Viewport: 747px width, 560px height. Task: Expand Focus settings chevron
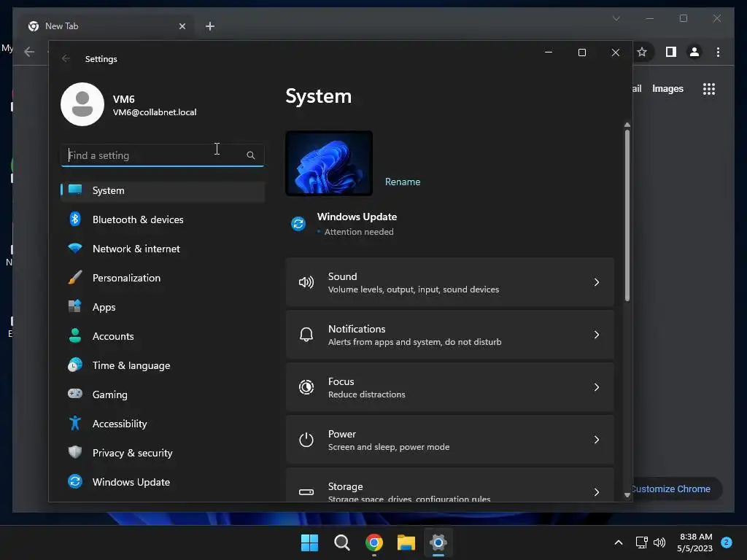597,387
